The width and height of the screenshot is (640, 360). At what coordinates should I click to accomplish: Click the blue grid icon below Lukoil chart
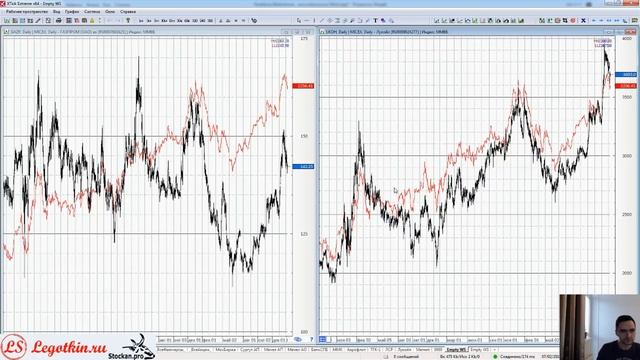pos(323,340)
